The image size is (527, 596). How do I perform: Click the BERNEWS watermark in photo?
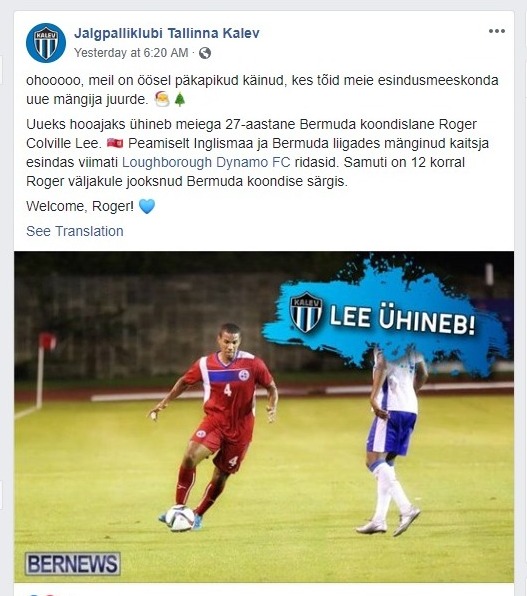pos(73,564)
